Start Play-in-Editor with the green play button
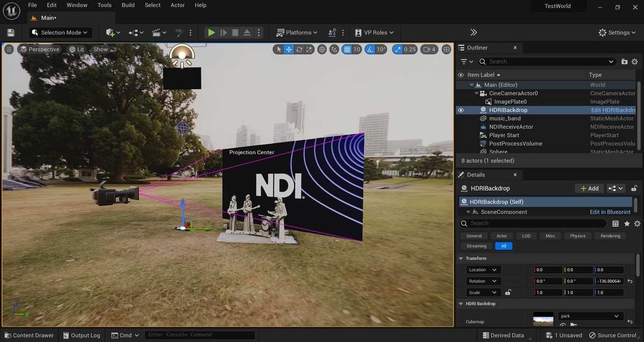This screenshot has height=342, width=644. [x=211, y=33]
